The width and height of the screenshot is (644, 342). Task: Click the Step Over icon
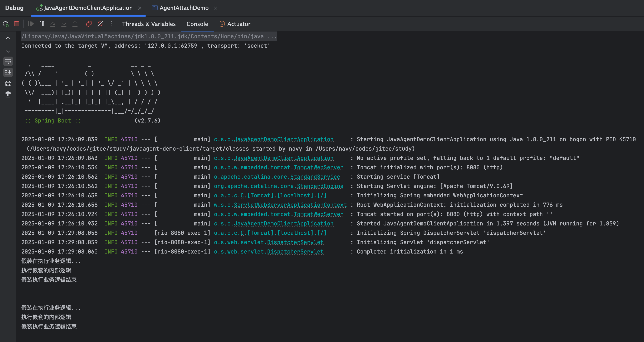coord(53,24)
